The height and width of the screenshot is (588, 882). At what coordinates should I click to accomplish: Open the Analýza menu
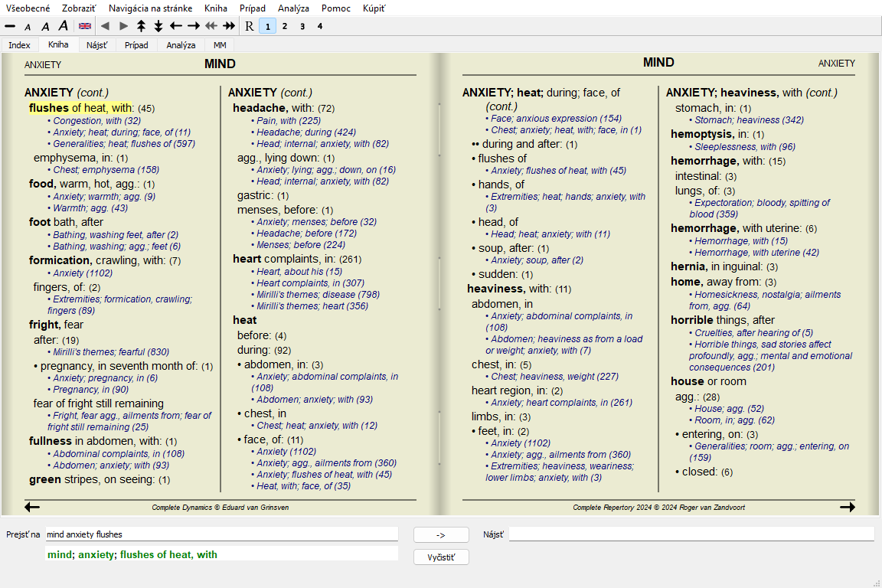pyautogui.click(x=294, y=8)
